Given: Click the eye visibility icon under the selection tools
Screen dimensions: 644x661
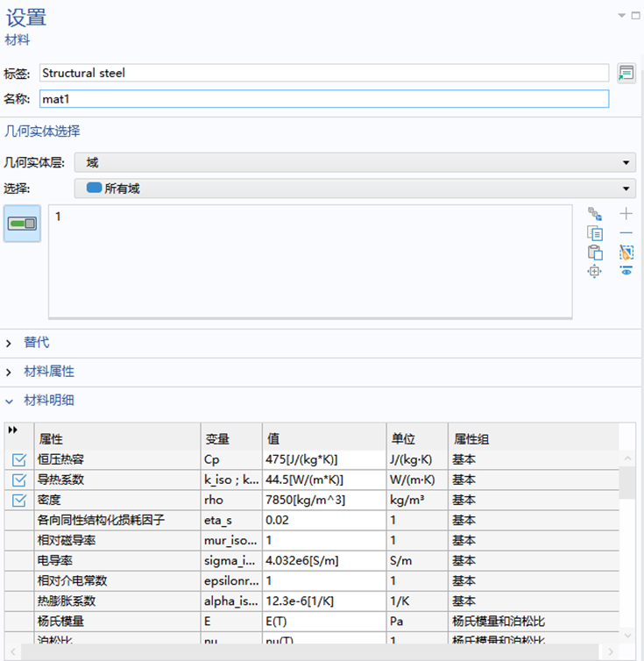Looking at the screenshot, I should point(626,271).
